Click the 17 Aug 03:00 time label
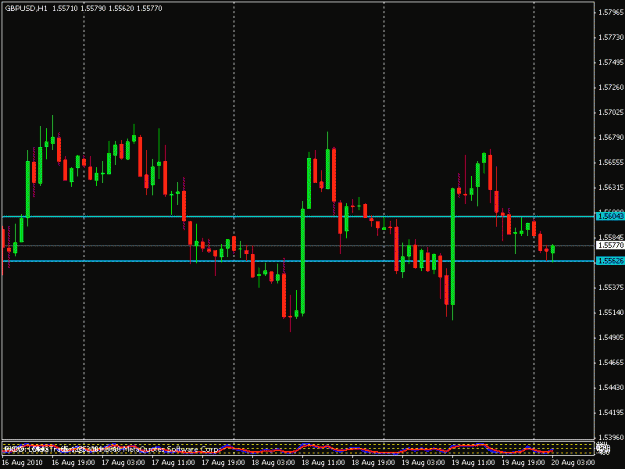Viewport: 625px width, 469px height. [123, 463]
